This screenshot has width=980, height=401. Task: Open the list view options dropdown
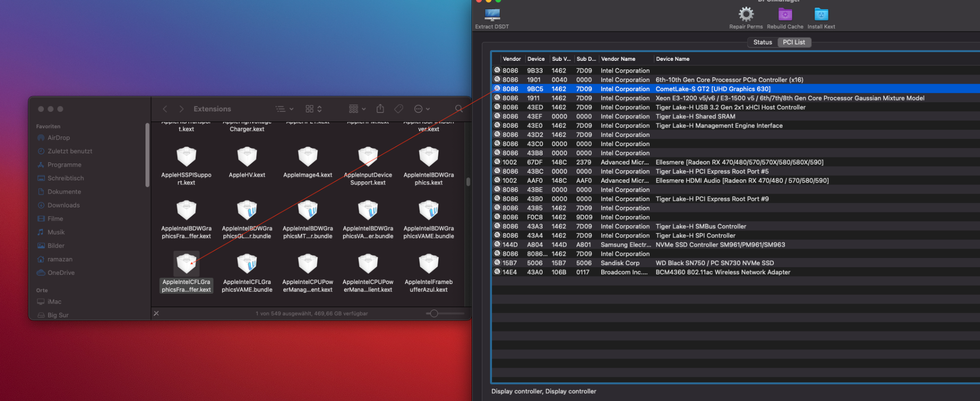pos(284,109)
